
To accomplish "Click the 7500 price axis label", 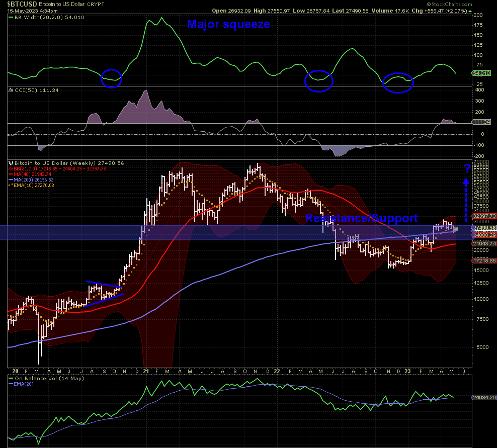I will pyautogui.click(x=482, y=319).
